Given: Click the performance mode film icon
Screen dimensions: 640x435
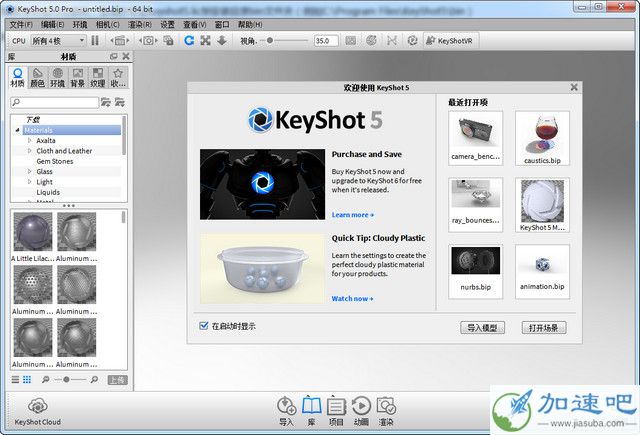Looking at the screenshot, I should pos(119,40).
